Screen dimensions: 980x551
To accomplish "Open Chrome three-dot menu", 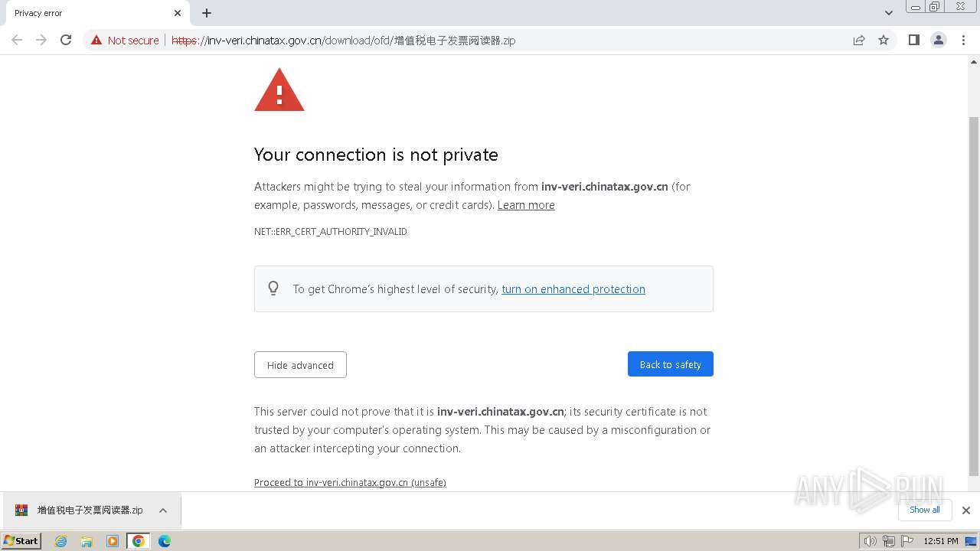I will 964,40.
